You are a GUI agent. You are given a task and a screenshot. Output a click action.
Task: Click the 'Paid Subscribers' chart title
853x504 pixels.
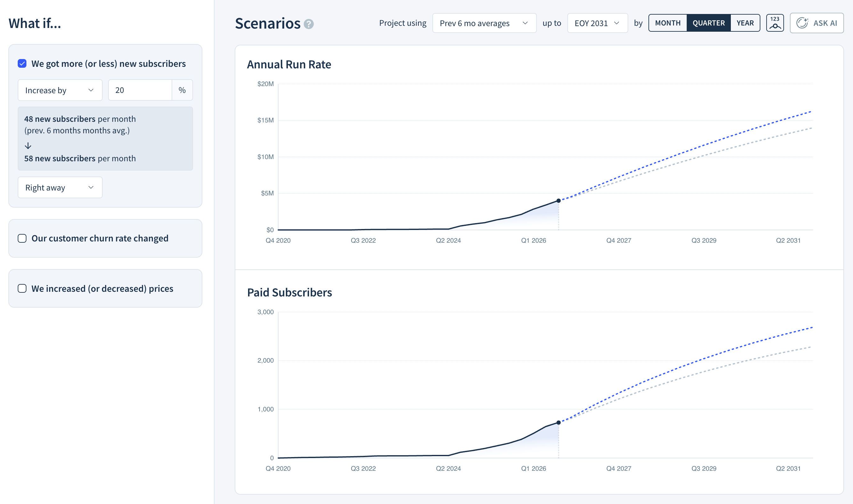point(289,293)
